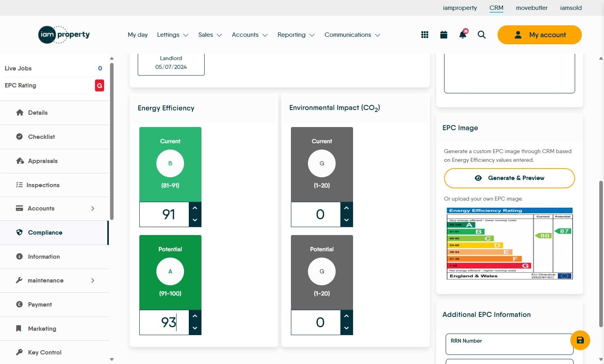604x364 pixels.
Task: Open the notifications bell
Action: pyautogui.click(x=463, y=34)
